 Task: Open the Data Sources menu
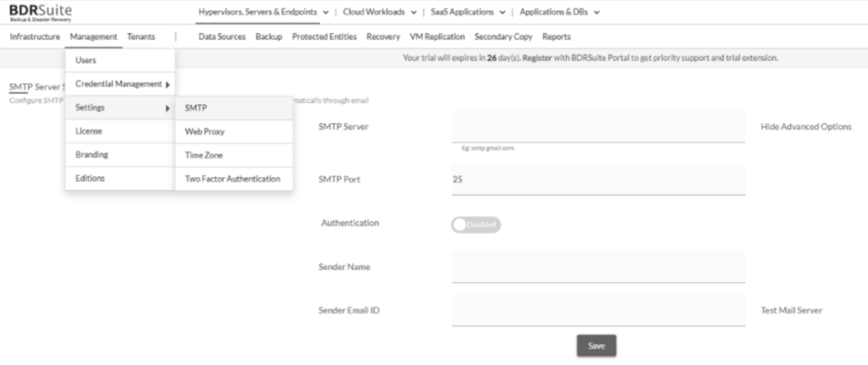222,36
